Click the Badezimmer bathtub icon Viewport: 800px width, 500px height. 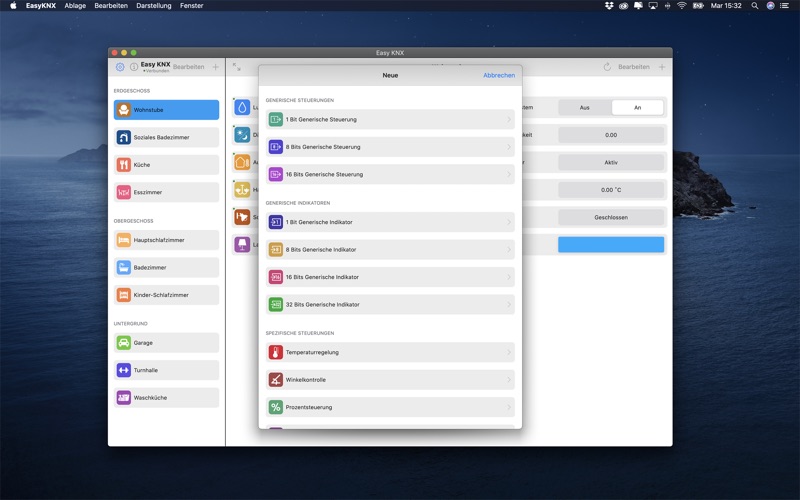pyautogui.click(x=123, y=267)
